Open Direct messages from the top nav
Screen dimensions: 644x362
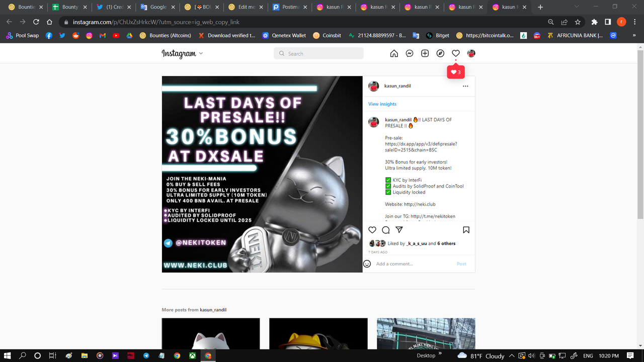tap(409, 53)
